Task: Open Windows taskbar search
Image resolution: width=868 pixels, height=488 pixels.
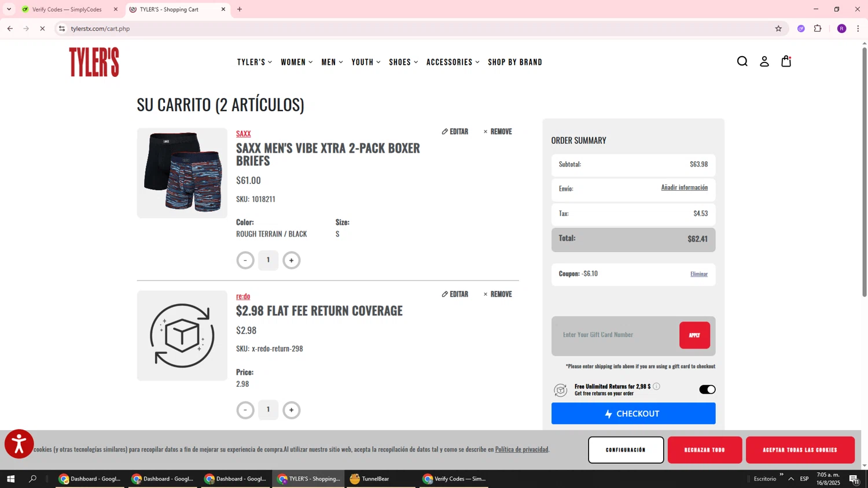Action: point(33,479)
